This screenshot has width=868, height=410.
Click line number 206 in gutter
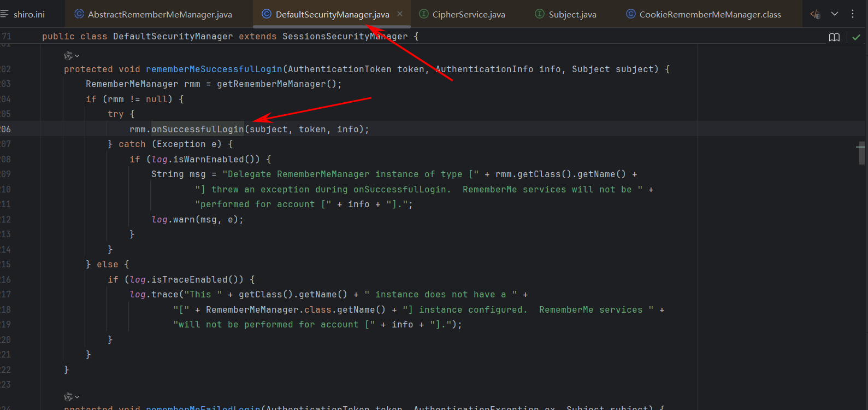point(5,130)
